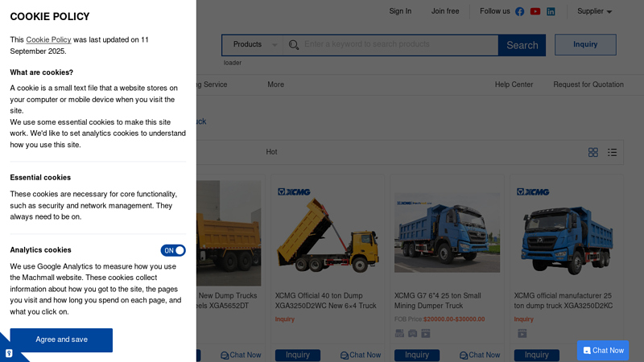This screenshot has width=644, height=362.
Task: Click the Inquiry button beside search
Action: [585, 44]
